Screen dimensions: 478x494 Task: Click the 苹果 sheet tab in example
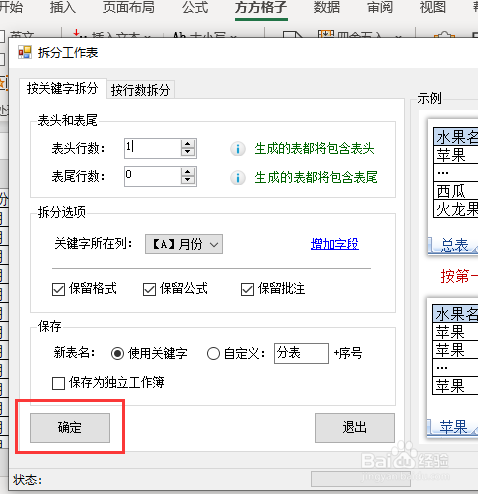(x=453, y=427)
